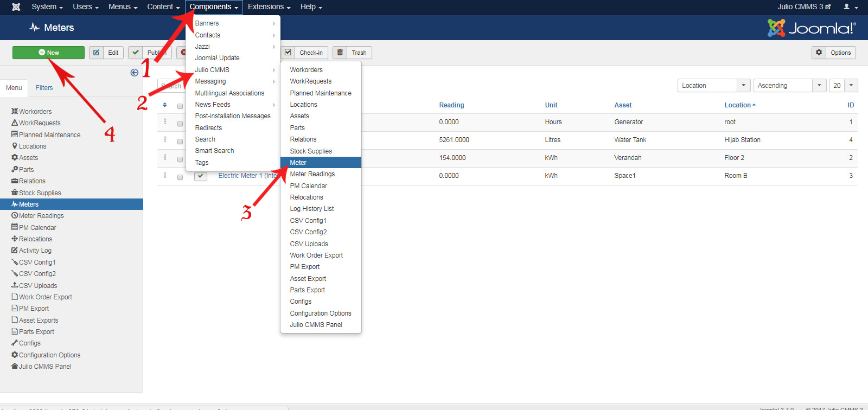Open Meter Readings in the sidebar
This screenshot has width=868, height=410.
37,216
